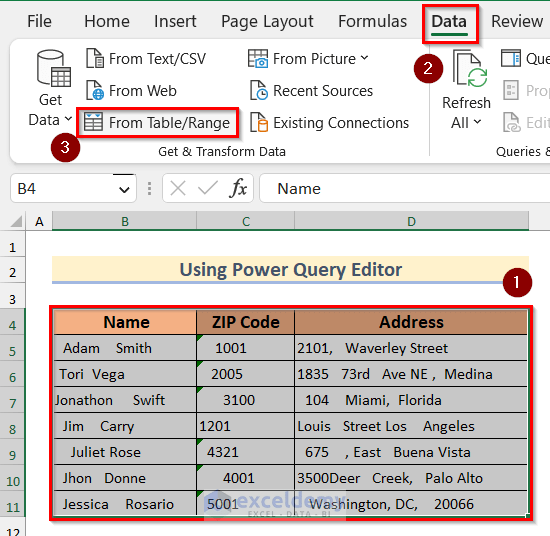Click the formula bar resize dots handle
The height and width of the screenshot is (536, 550).
[149, 188]
